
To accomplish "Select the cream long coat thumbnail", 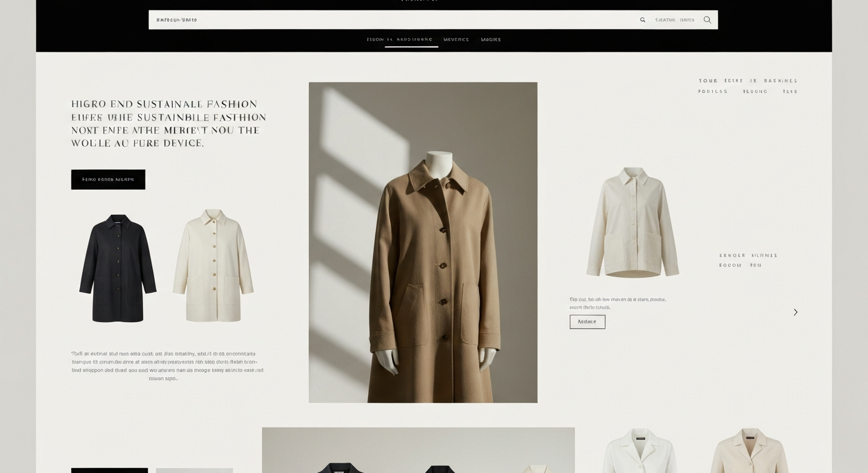I will coord(213,265).
